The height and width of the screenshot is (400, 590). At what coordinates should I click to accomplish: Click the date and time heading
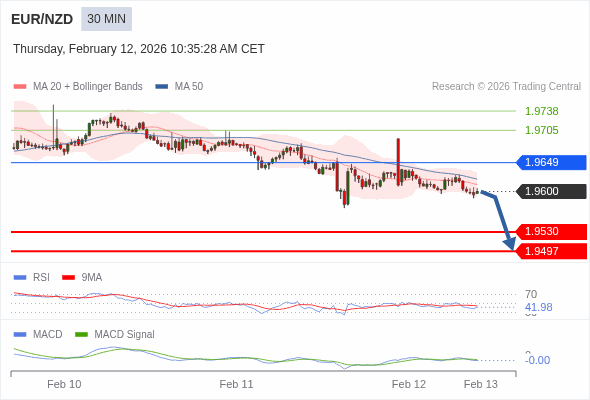tap(139, 49)
